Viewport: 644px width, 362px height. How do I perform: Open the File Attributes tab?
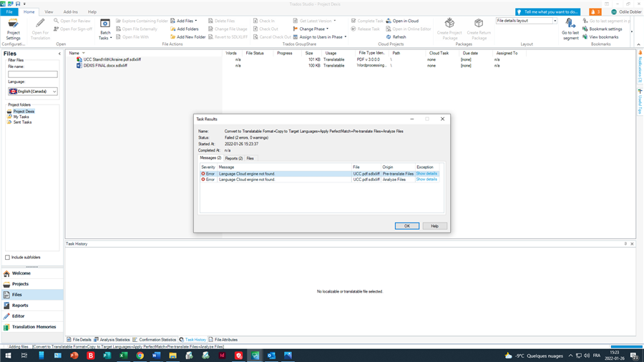tap(223, 340)
